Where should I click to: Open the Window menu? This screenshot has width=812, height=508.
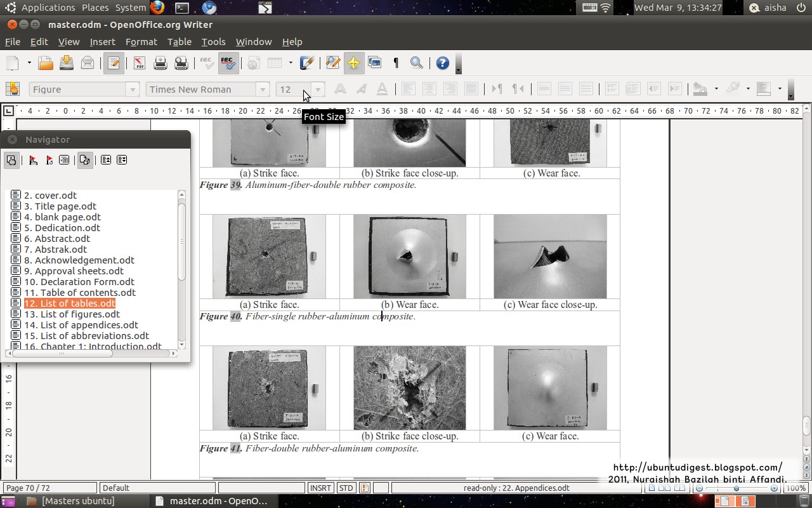pos(254,42)
